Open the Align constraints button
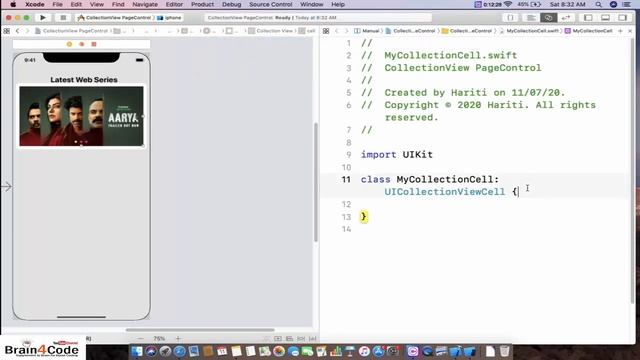Screen dimensions: 640x360 tap(289, 338)
